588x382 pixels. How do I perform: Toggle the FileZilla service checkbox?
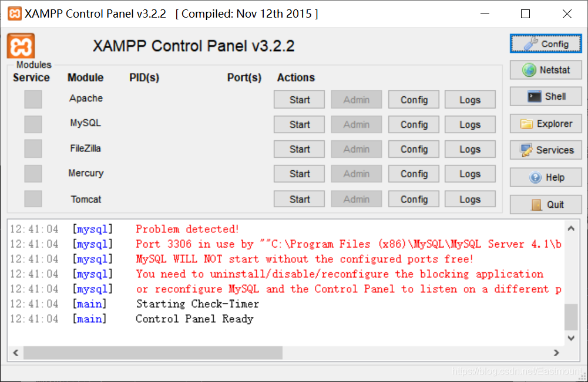point(33,148)
